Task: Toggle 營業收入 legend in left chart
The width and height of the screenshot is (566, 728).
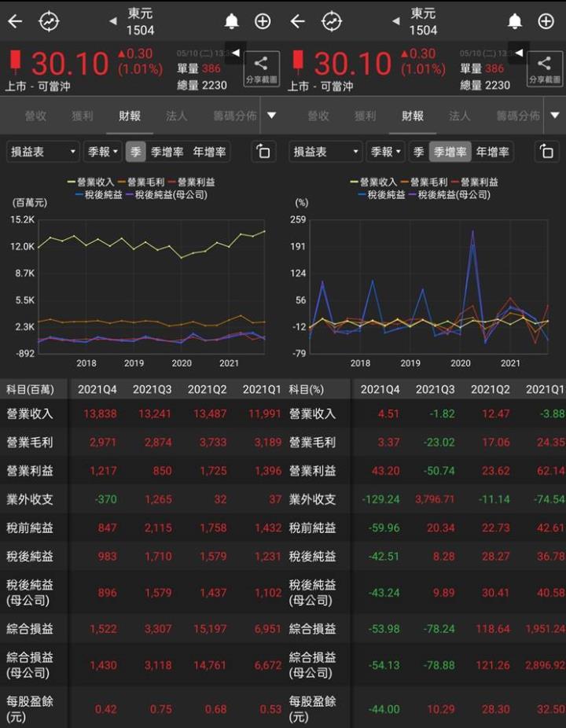Action: coord(90,182)
